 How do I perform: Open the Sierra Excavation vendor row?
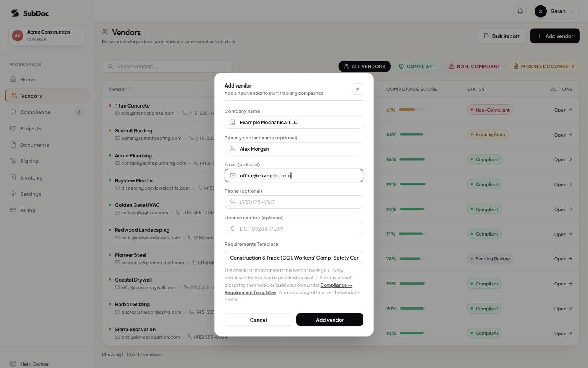pyautogui.click(x=563, y=333)
